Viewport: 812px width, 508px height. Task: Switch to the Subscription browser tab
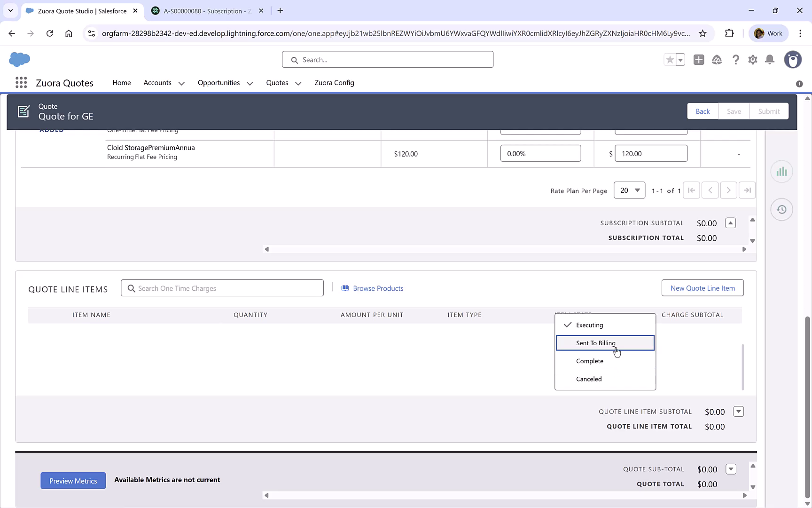coord(202,10)
